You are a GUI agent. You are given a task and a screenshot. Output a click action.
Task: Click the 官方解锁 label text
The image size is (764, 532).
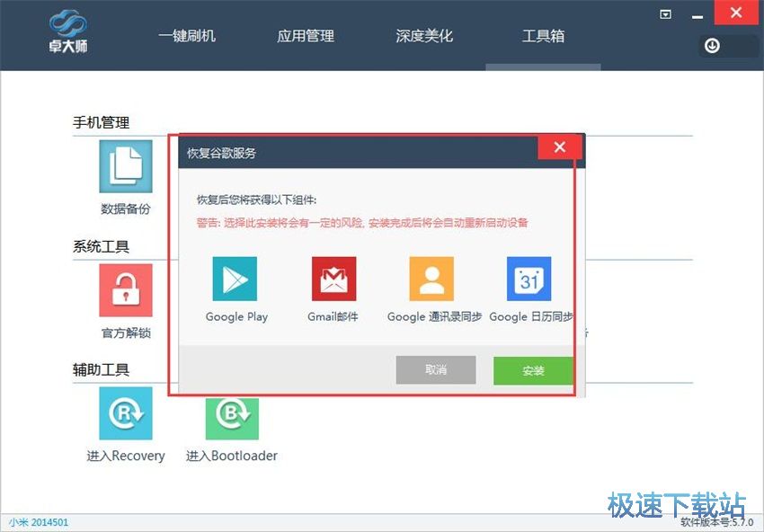click(126, 332)
